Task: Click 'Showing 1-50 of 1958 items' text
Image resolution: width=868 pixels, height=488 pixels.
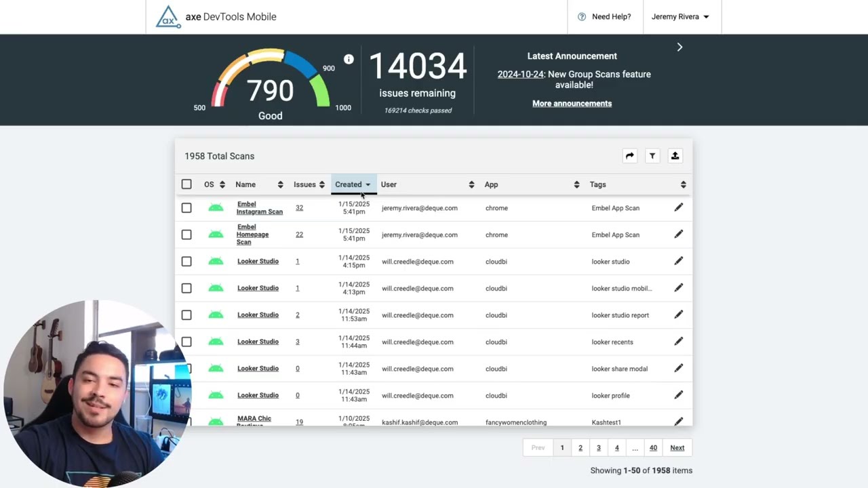Action: click(642, 470)
